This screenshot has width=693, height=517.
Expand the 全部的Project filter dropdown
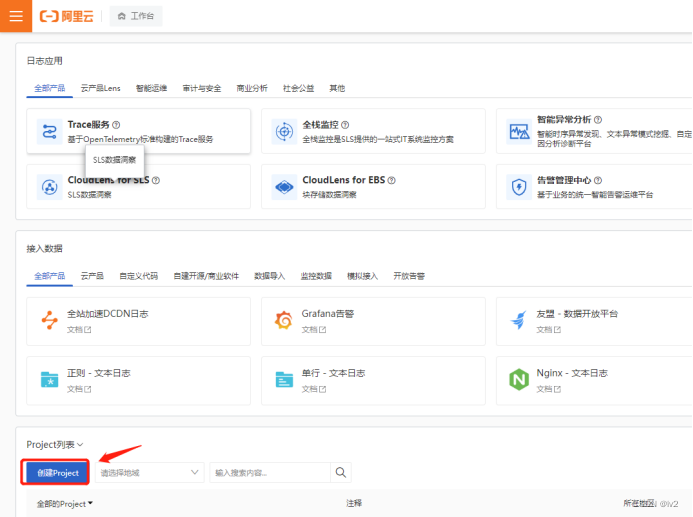point(65,504)
